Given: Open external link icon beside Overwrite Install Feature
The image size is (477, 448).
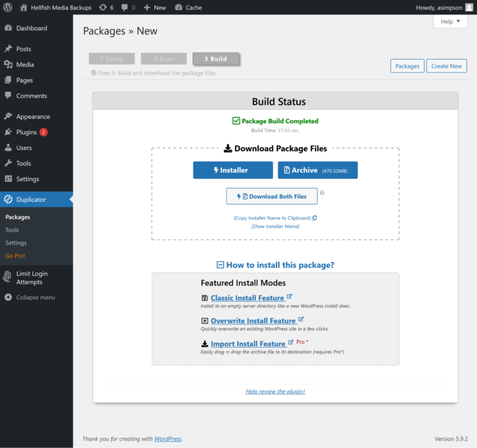Looking at the screenshot, I should [301, 320].
